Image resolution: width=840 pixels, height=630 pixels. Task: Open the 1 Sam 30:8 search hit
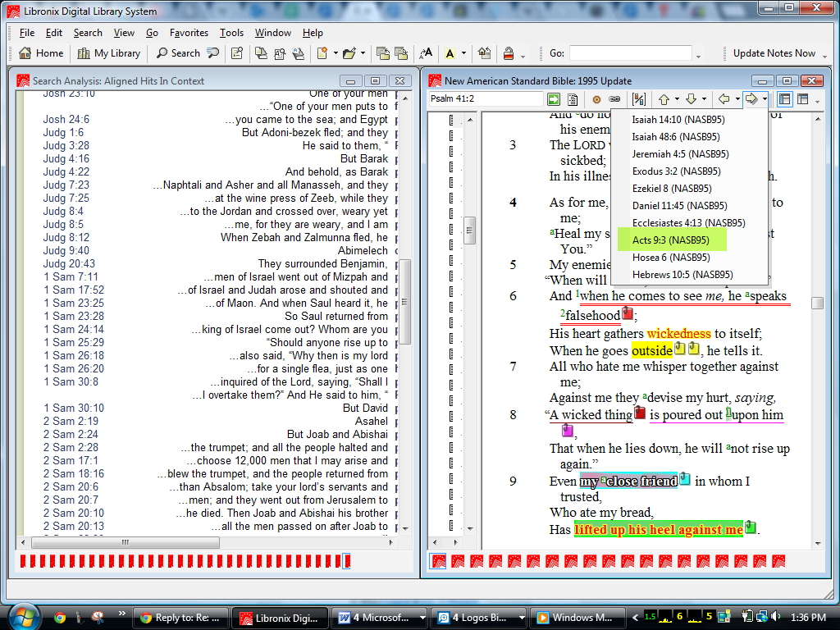71,382
